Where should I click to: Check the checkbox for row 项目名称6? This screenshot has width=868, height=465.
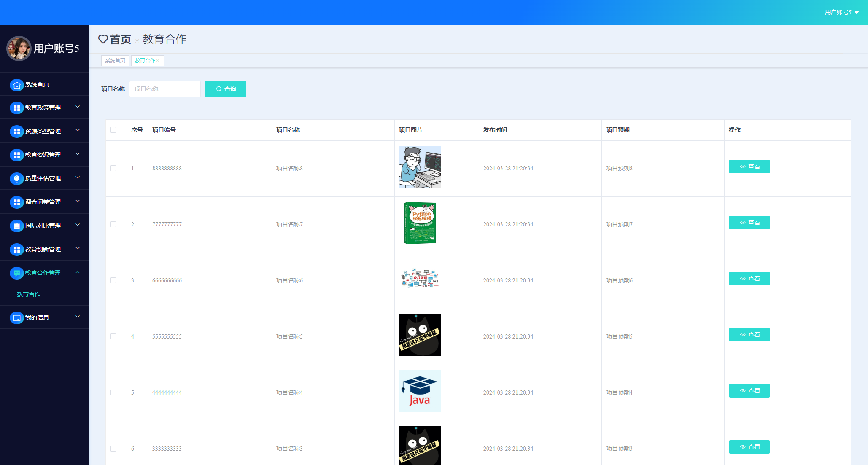[x=113, y=280]
